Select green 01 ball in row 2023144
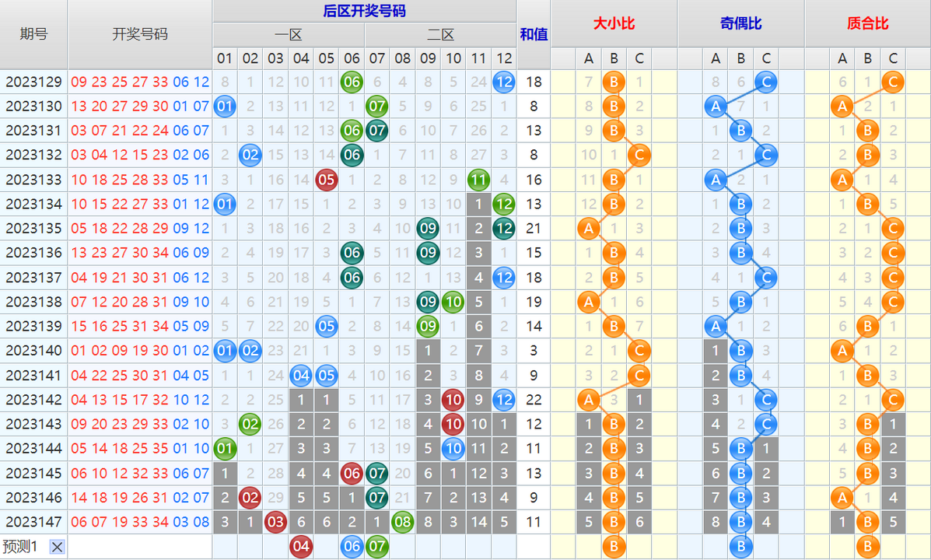This screenshot has width=931, height=560. point(225,448)
